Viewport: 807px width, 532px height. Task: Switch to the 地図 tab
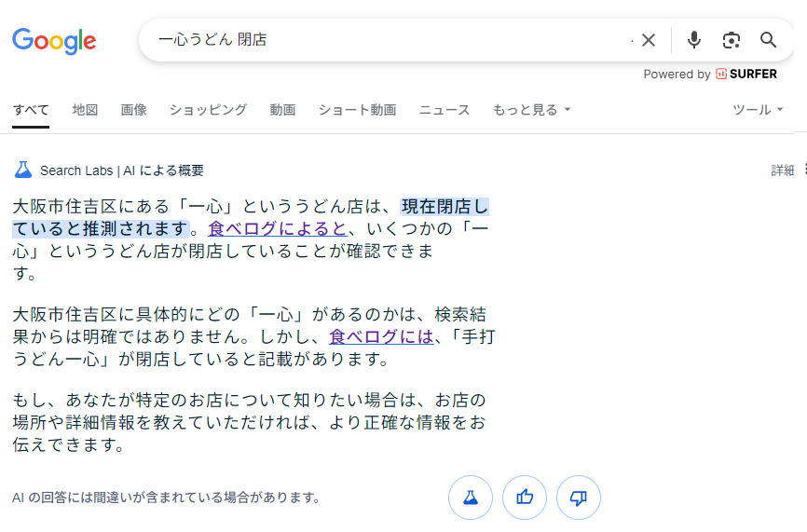(x=85, y=110)
